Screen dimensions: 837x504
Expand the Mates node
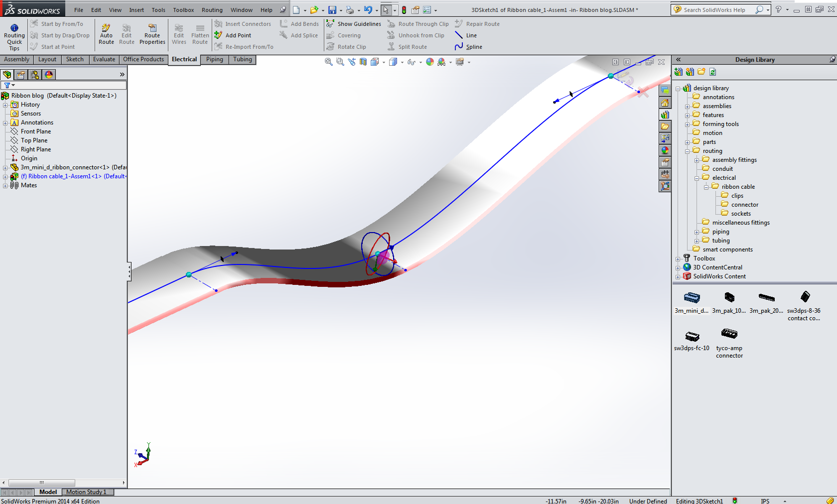(x=5, y=185)
